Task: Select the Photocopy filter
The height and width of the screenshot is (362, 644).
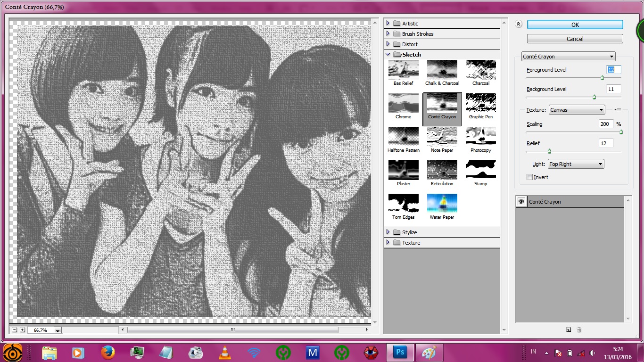Action: pos(480,136)
